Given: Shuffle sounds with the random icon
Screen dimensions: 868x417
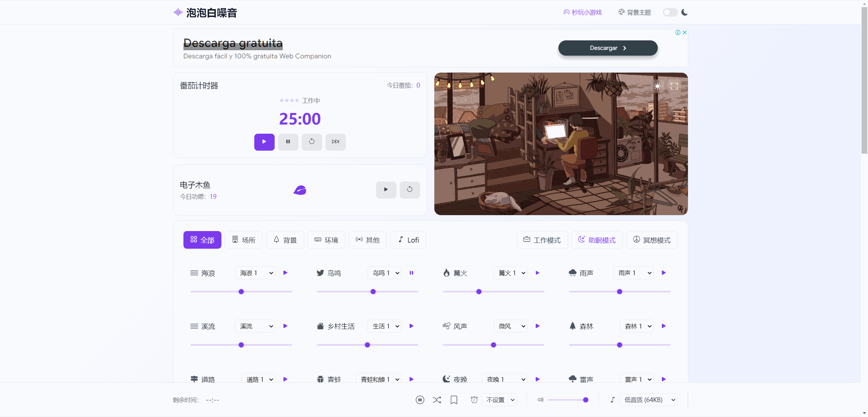Looking at the screenshot, I should [x=437, y=400].
